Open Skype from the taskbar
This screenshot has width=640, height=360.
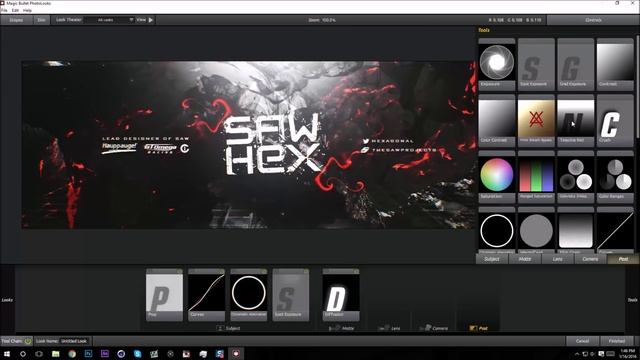138,353
